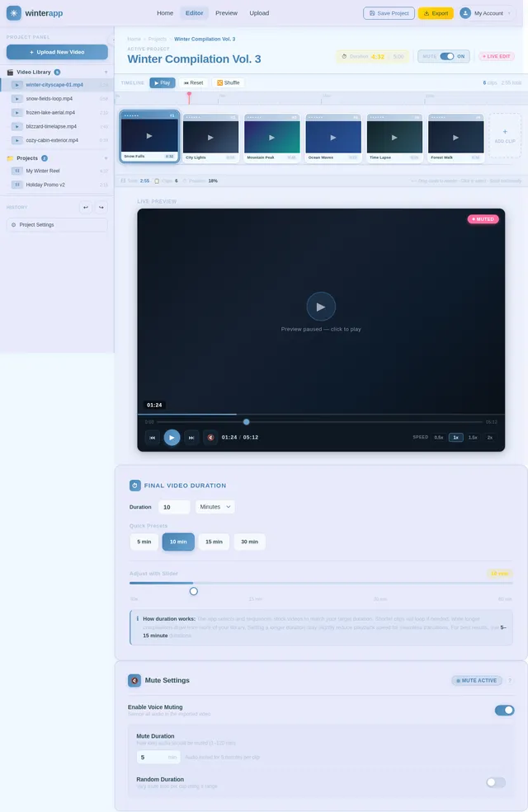Collapse the project panel side handle
The width and height of the screenshot is (528, 812).
tap(111, 40)
